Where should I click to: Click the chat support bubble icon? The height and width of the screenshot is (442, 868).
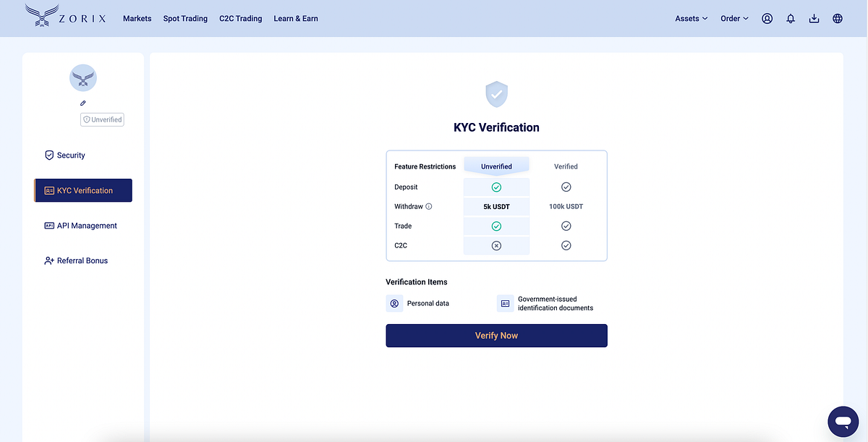[843, 421]
